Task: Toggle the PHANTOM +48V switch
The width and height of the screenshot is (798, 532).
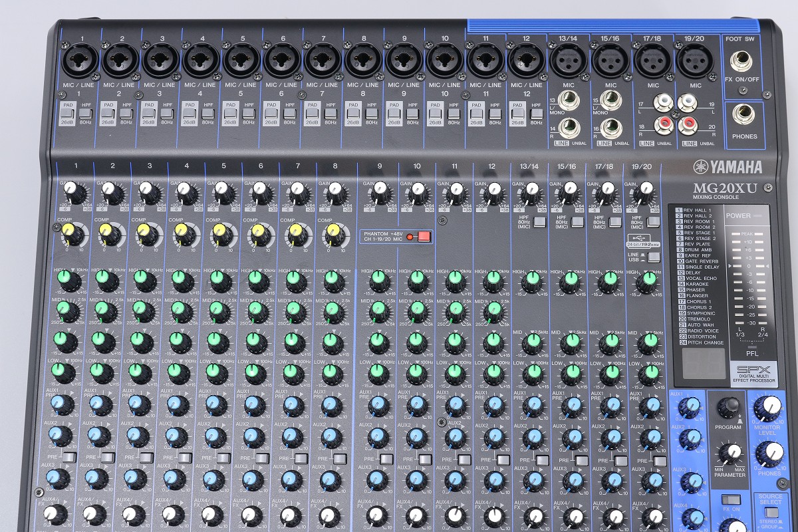Action: point(424,236)
